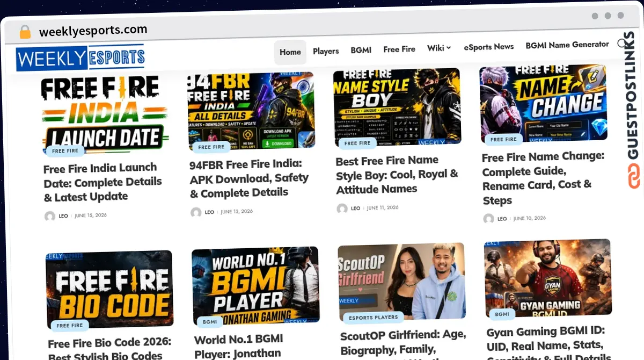Open the eSports News menu item
Viewport: 644px width, 360px height.
click(x=489, y=47)
